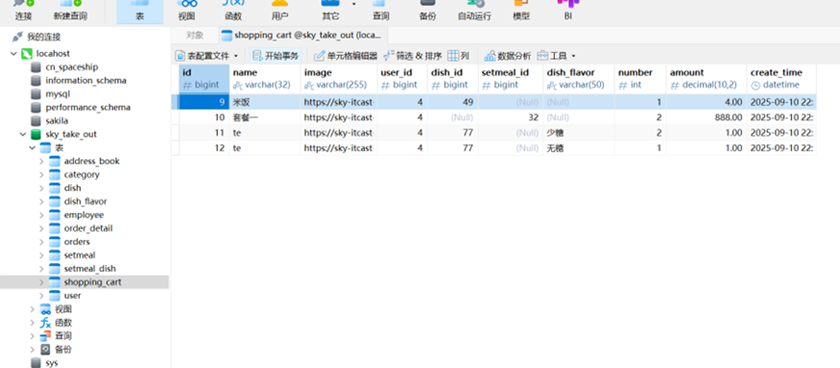The image size is (840, 368).
Task: Select the employee table
Action: point(84,215)
